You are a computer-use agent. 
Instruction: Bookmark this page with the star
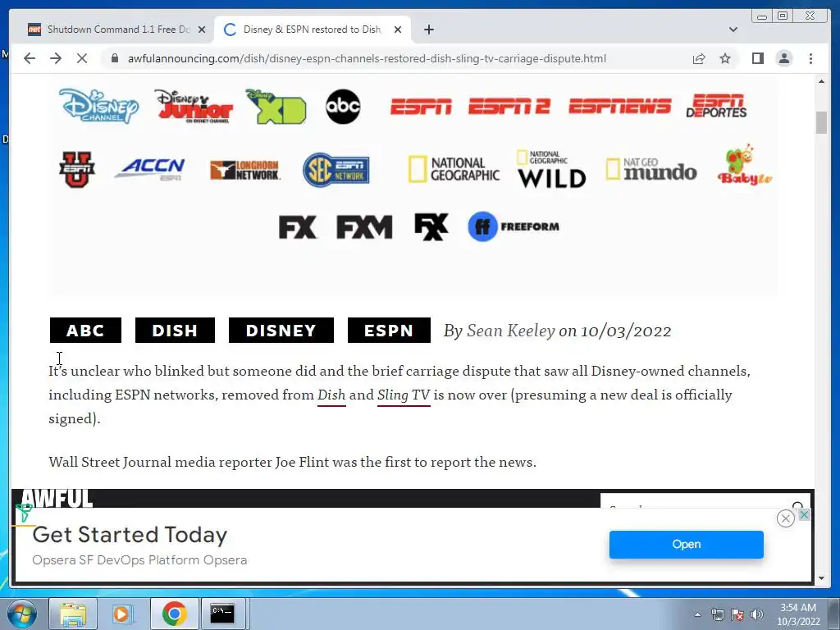(x=725, y=58)
